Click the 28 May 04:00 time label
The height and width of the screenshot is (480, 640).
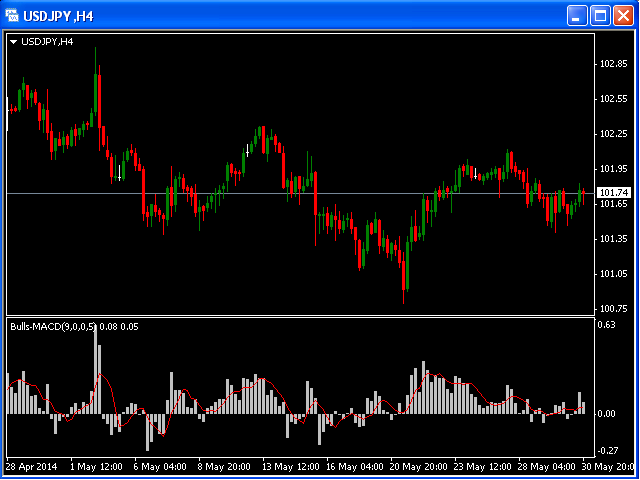(x=546, y=466)
